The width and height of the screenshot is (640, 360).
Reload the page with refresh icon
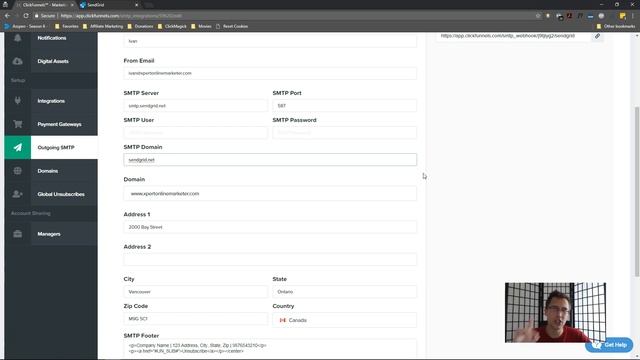pos(26,16)
